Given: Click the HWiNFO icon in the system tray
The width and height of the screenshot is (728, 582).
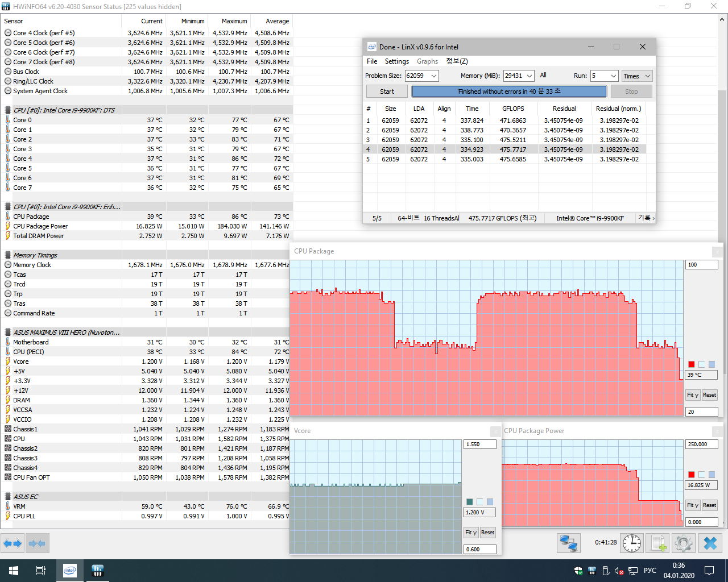Looking at the screenshot, I should (592, 571).
